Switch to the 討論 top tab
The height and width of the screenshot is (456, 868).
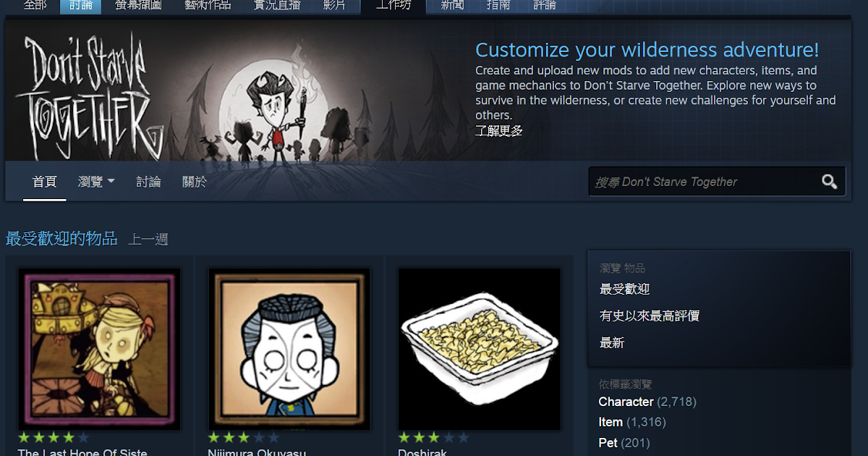coord(81,6)
